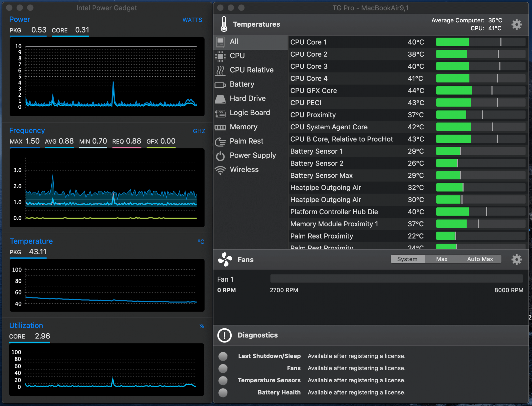Select CPU Relative in TG Pro sidebar
Image resolution: width=532 pixels, height=406 pixels.
[248, 69]
